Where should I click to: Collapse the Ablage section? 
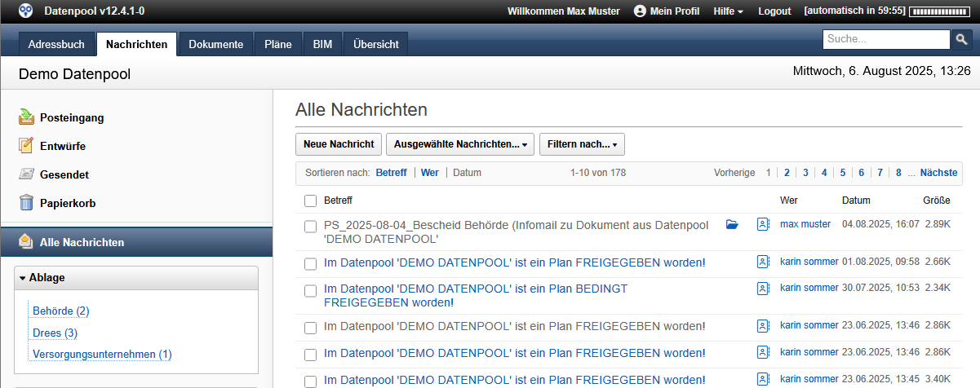pos(23,278)
